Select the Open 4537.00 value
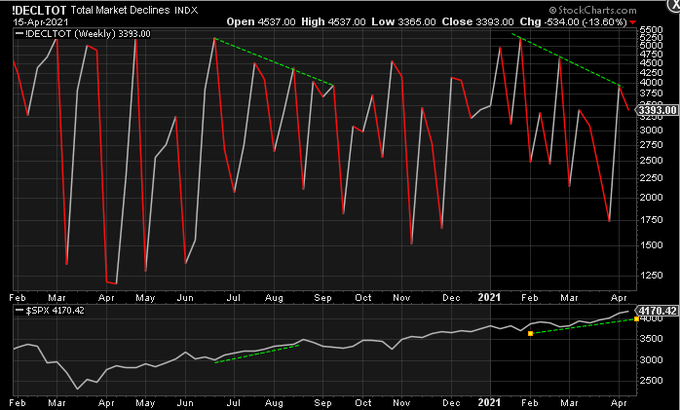 click(261, 22)
